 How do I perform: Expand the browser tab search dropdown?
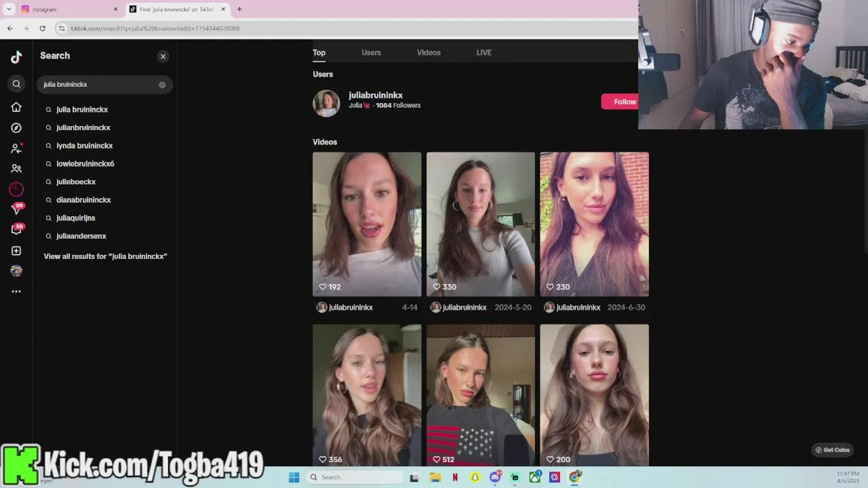point(8,9)
